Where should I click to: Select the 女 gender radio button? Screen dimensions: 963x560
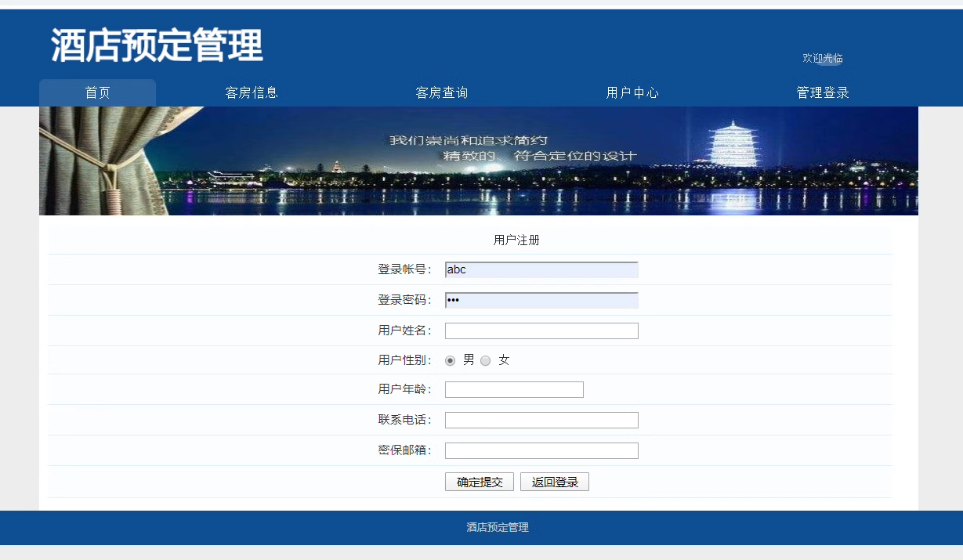pos(486,360)
